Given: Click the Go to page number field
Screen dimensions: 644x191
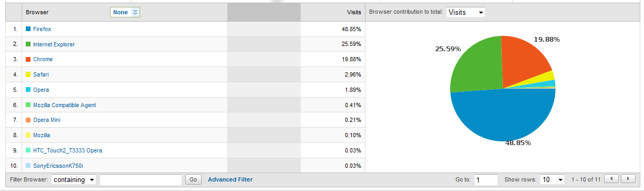Looking at the screenshot, I should (x=486, y=180).
